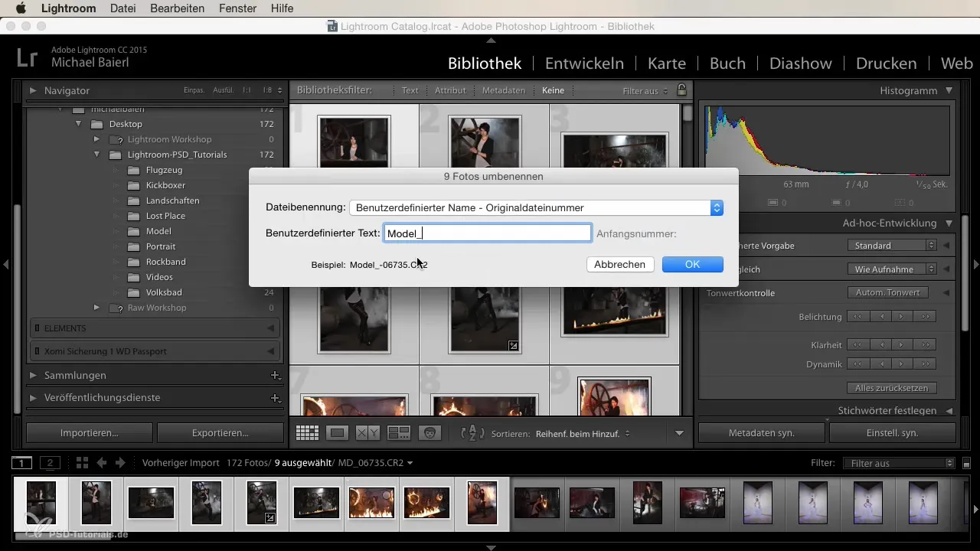Cancel rename with Abbrechen button
980x551 pixels.
pos(620,264)
